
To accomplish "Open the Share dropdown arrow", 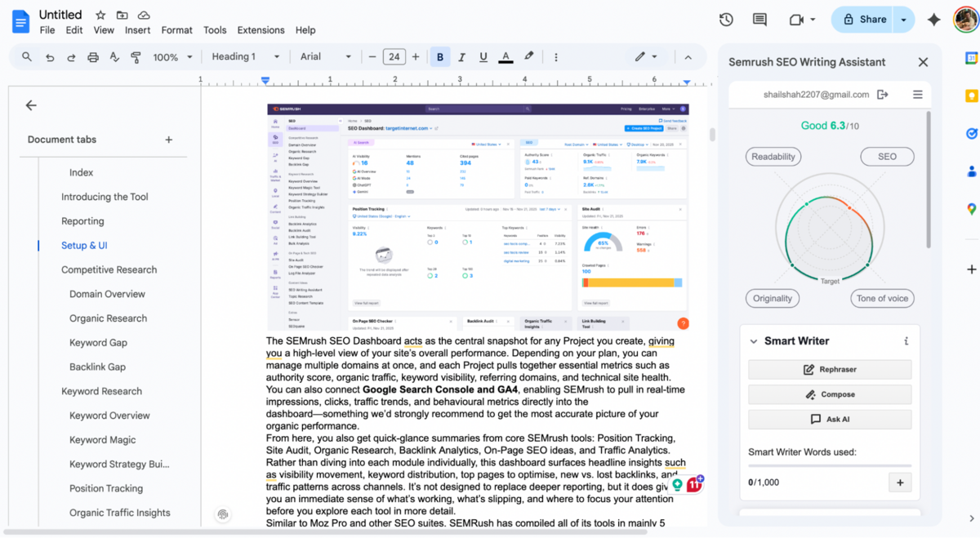I will [x=903, y=20].
